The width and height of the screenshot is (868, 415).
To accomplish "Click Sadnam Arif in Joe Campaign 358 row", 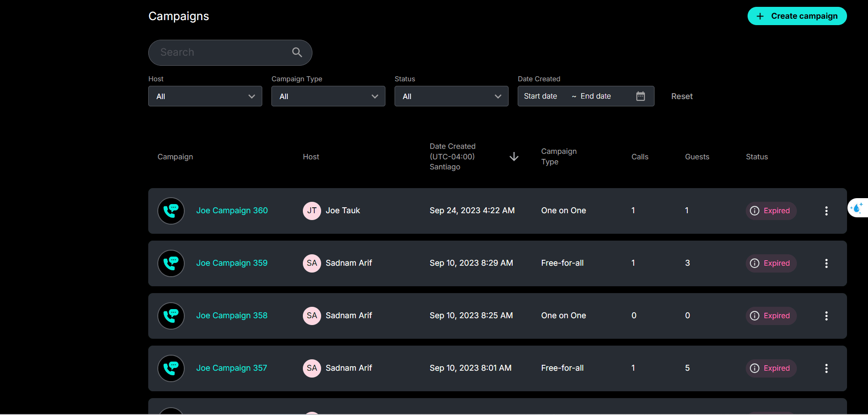I will coord(349,315).
